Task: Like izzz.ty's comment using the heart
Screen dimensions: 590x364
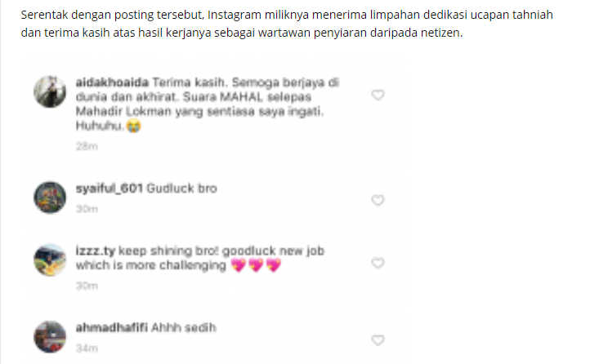Action: [378, 263]
